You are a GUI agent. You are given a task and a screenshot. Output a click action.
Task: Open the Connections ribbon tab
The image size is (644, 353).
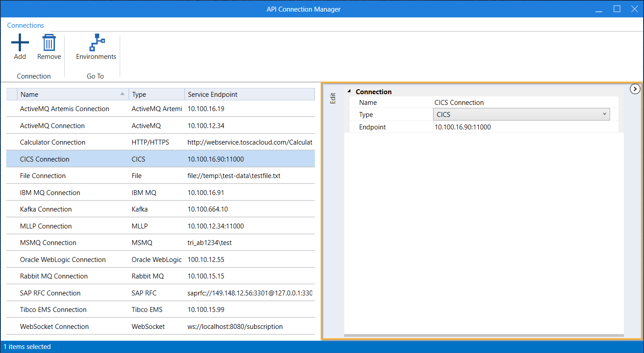click(x=25, y=25)
